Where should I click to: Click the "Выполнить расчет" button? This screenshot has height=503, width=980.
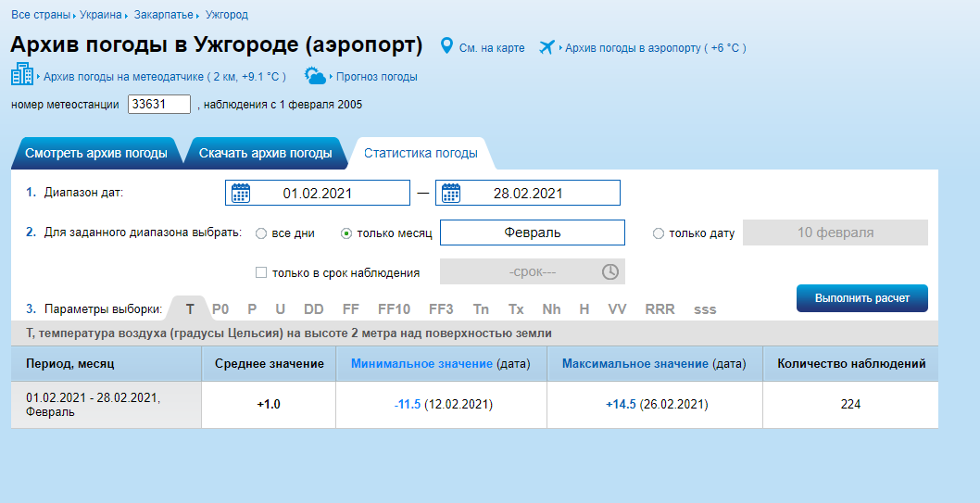(861, 298)
